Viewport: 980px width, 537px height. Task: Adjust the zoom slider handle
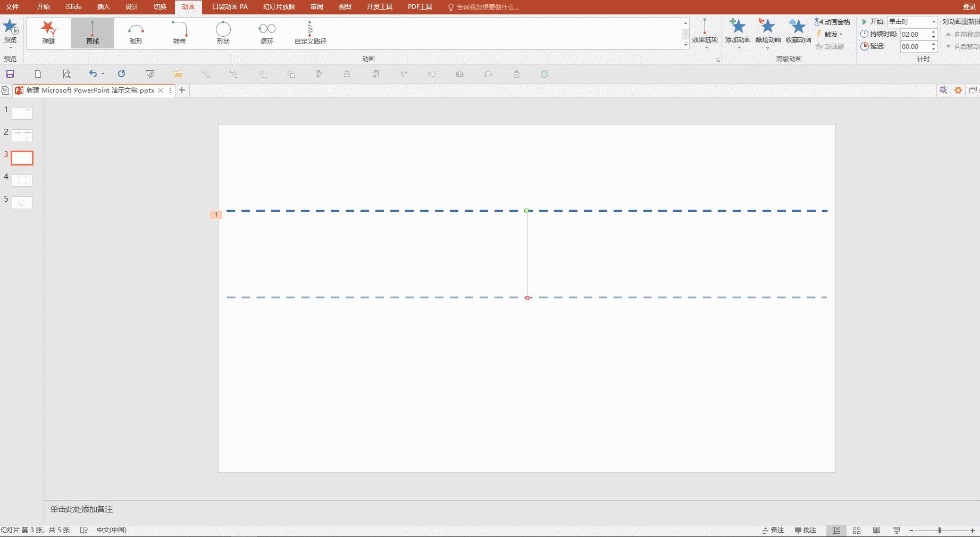point(940,531)
